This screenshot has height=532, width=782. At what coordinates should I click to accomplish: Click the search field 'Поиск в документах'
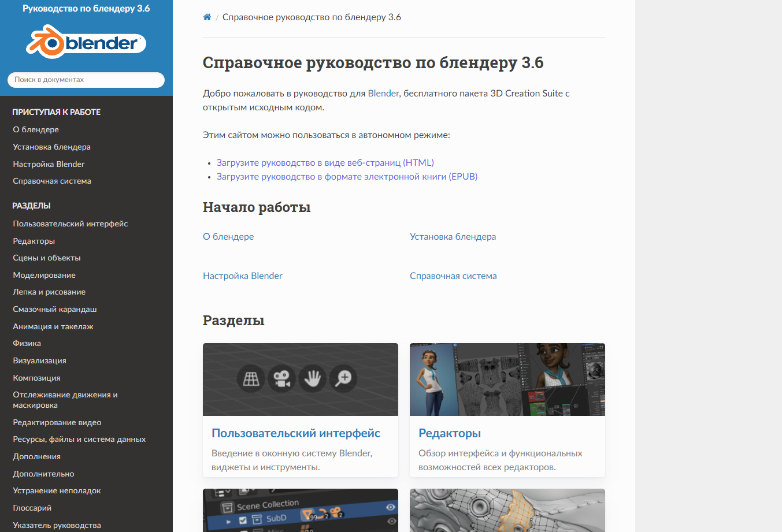coord(86,80)
